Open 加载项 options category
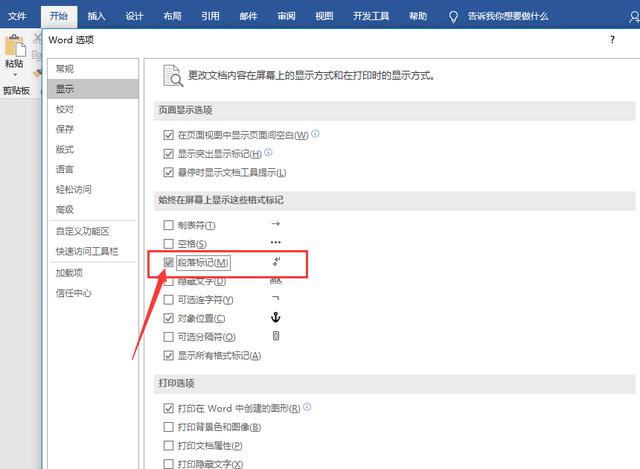Image resolution: width=640 pixels, height=469 pixels. tap(93, 273)
